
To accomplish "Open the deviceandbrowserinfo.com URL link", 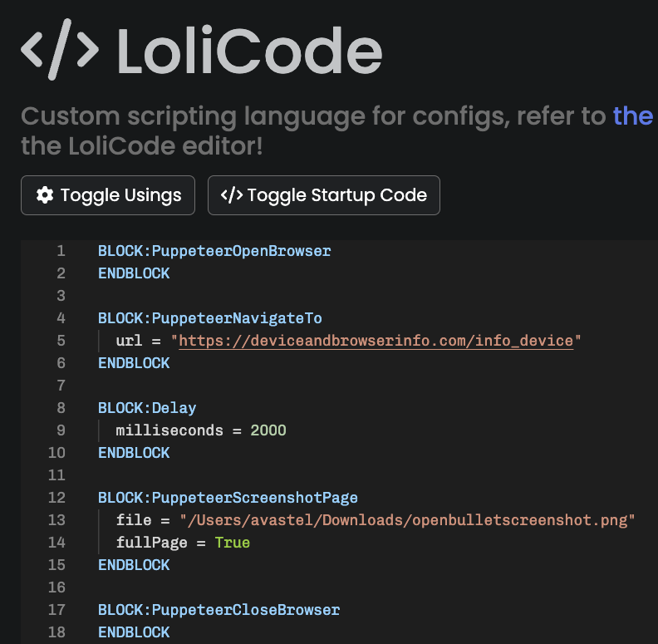I will click(376, 341).
